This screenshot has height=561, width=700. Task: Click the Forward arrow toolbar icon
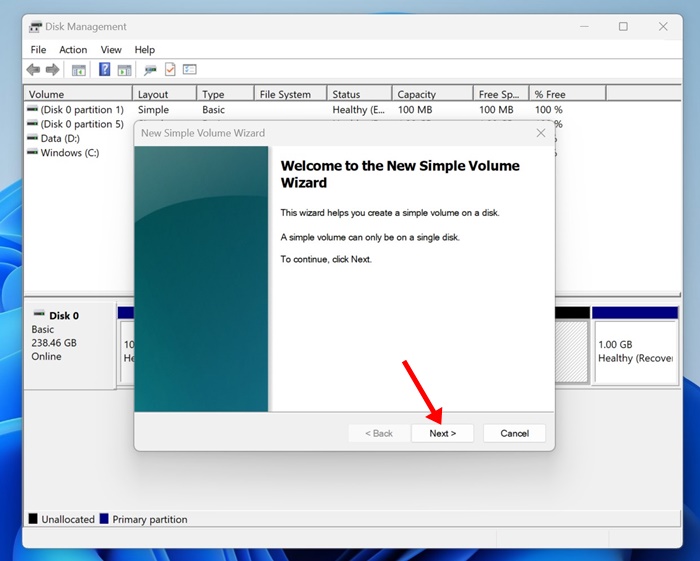[x=53, y=70]
